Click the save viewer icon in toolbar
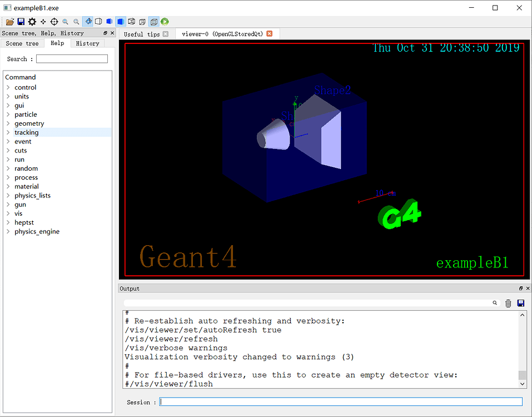This screenshot has width=532, height=417. [x=21, y=22]
